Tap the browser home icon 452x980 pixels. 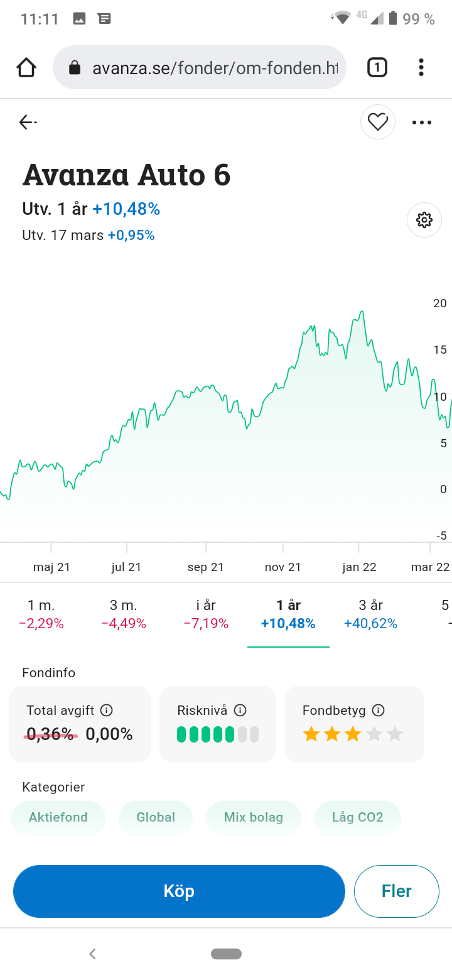tap(26, 67)
